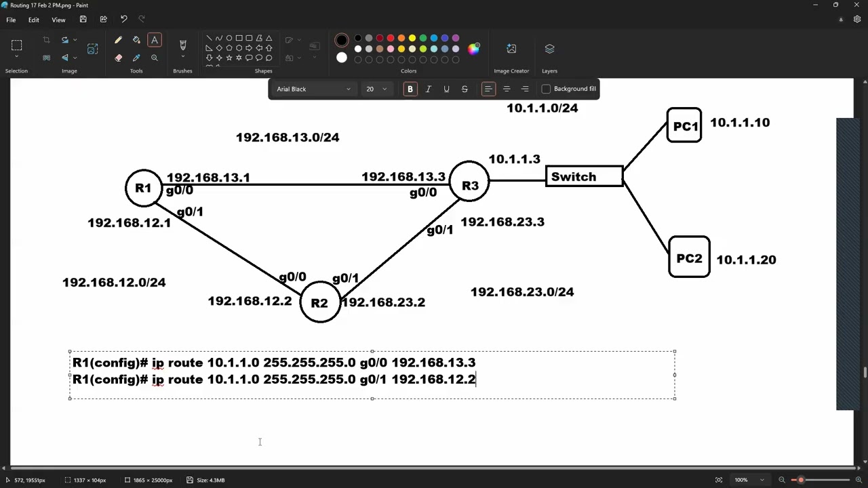Pick the yellow palette color
868x488 pixels.
coord(412,38)
